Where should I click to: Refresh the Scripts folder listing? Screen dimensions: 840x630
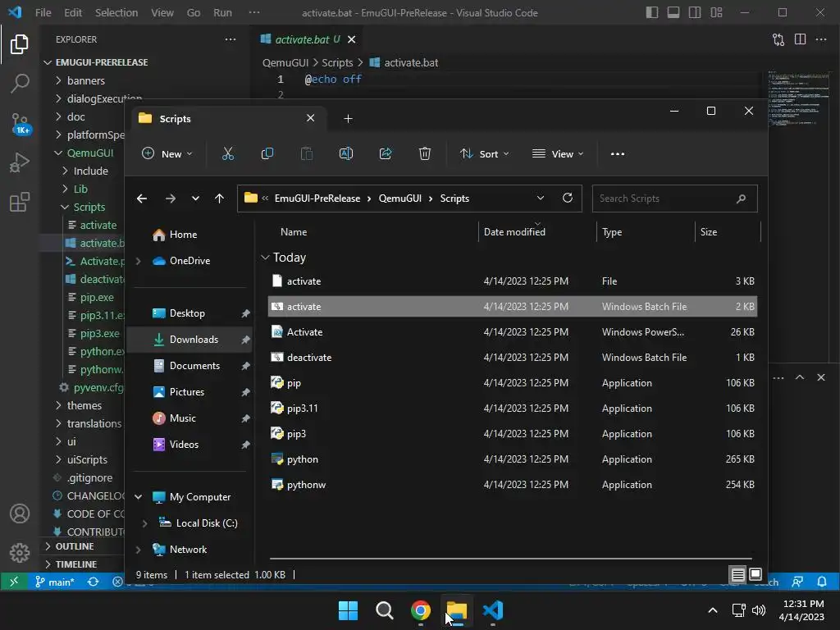pyautogui.click(x=568, y=199)
